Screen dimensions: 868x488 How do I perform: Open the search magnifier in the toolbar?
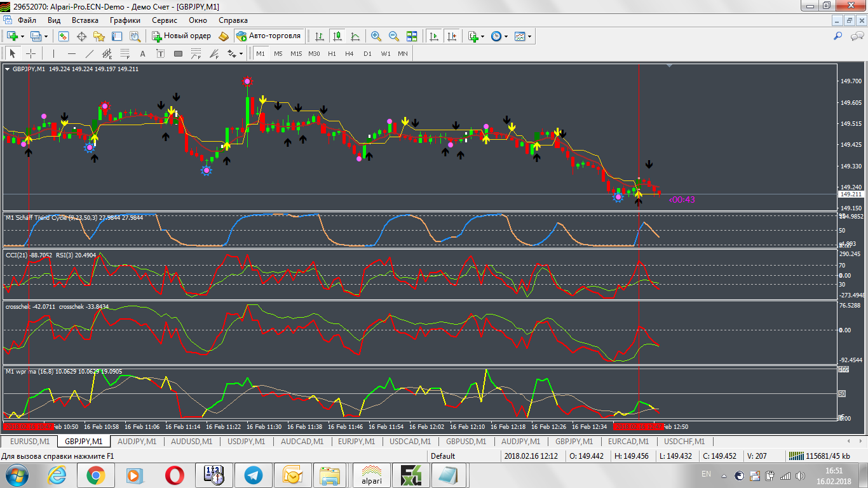point(838,36)
